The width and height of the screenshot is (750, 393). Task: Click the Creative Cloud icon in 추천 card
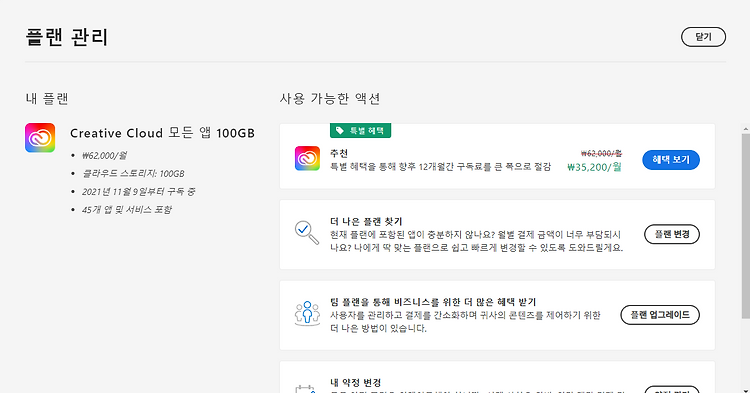307,159
